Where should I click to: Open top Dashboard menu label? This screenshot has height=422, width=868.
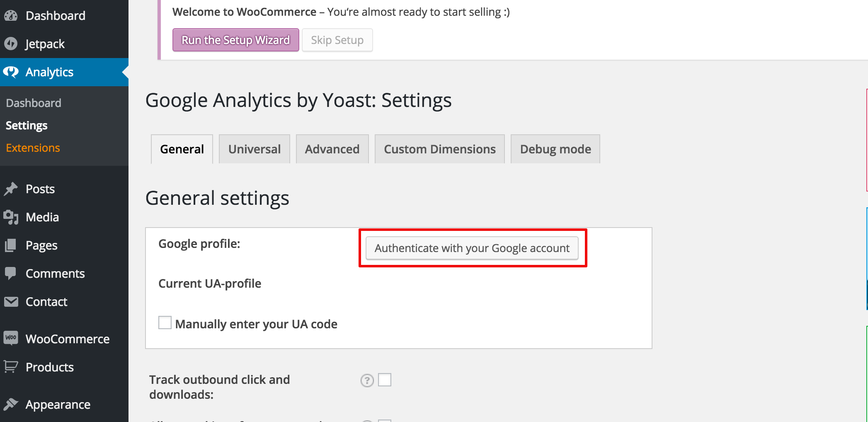pos(56,16)
